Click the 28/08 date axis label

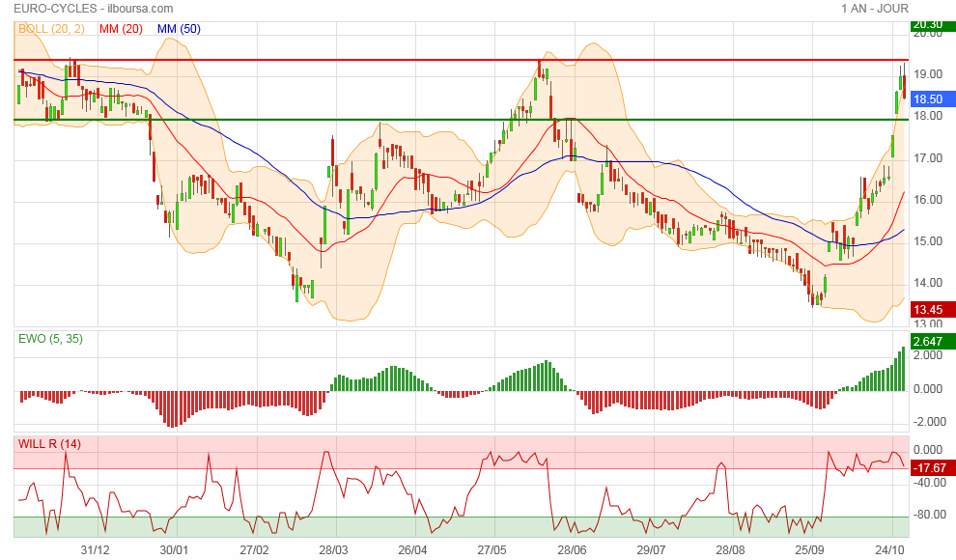[730, 550]
